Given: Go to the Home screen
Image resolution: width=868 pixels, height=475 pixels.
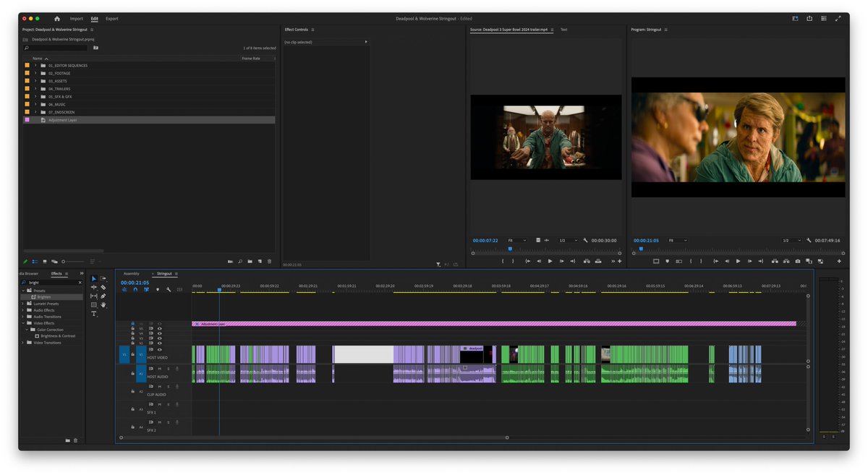Looking at the screenshot, I should coord(57,18).
